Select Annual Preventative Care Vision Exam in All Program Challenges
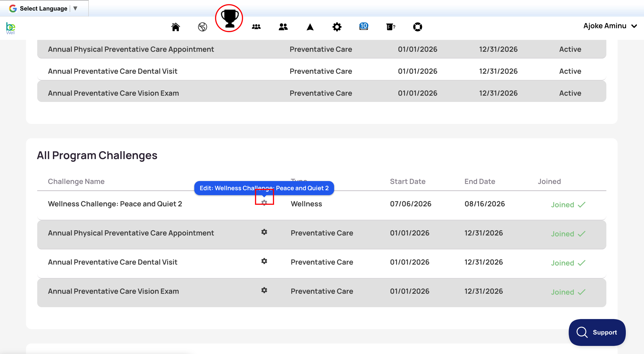644x354 pixels. pyautogui.click(x=114, y=291)
